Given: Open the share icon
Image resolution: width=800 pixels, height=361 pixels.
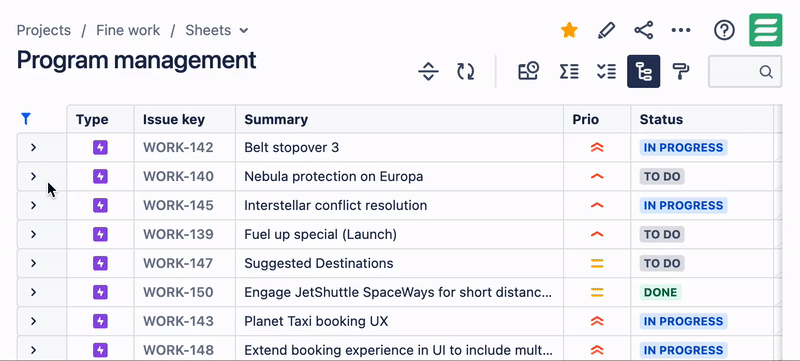Looking at the screenshot, I should (x=644, y=31).
